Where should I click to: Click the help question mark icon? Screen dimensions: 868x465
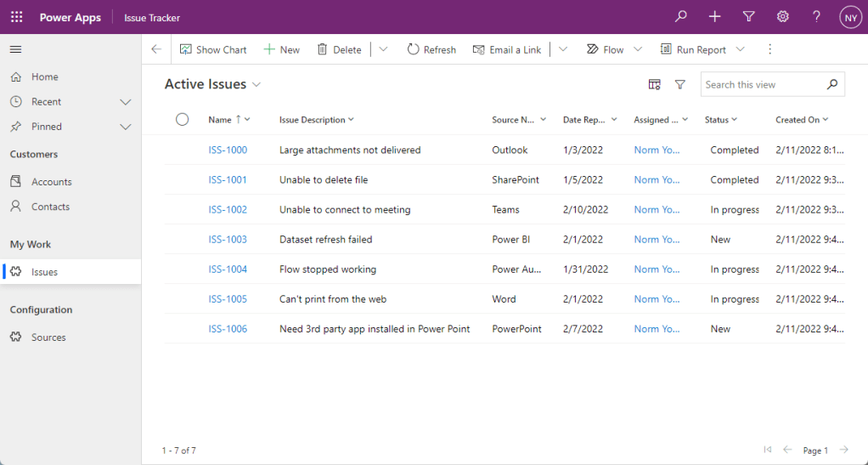(x=816, y=17)
